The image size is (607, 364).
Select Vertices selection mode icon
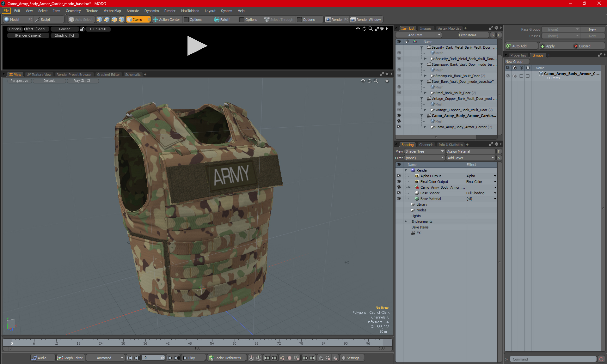pyautogui.click(x=100, y=20)
